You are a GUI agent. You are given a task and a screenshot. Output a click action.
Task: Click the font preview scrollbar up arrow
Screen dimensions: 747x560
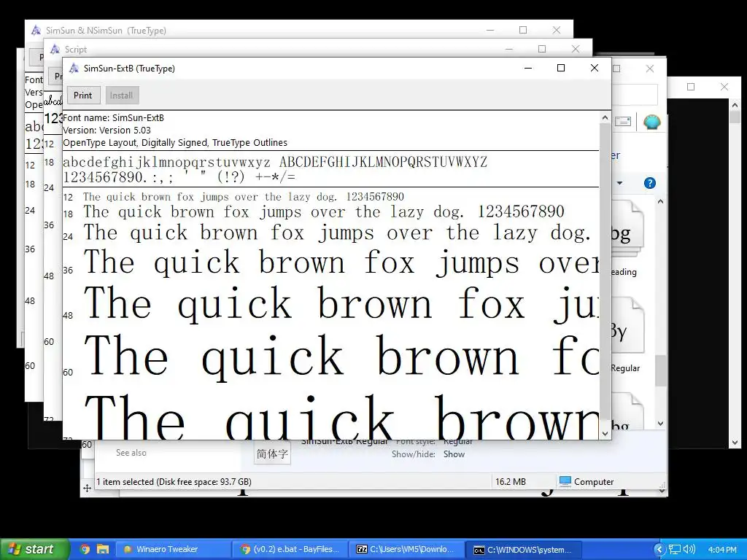605,117
